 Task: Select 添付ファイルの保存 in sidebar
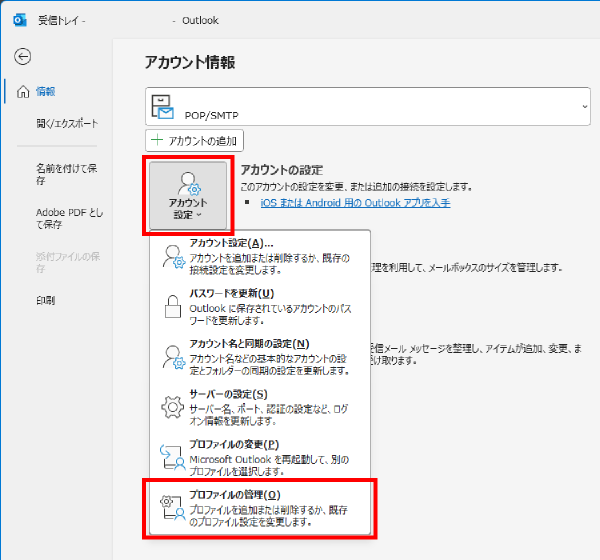pyautogui.click(x=68, y=262)
